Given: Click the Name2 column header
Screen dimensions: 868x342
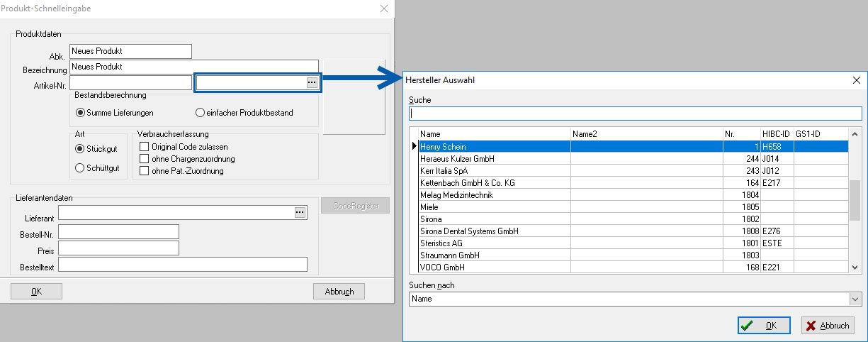Looking at the screenshot, I should point(647,134).
